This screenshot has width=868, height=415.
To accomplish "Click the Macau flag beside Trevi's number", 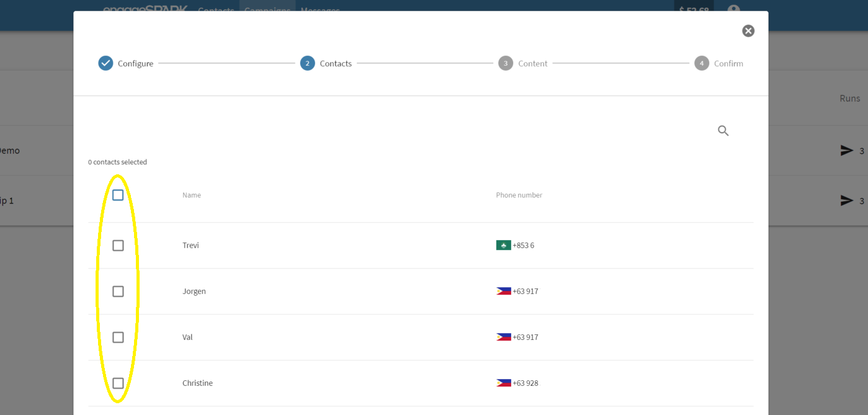I will (503, 245).
